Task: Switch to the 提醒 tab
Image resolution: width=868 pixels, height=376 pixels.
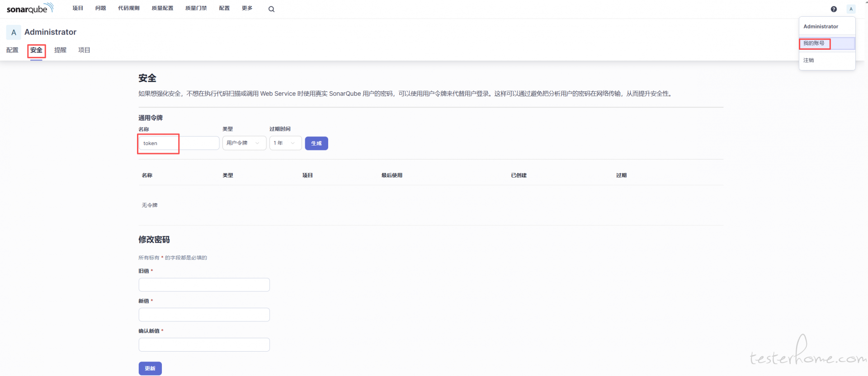Action: point(60,50)
